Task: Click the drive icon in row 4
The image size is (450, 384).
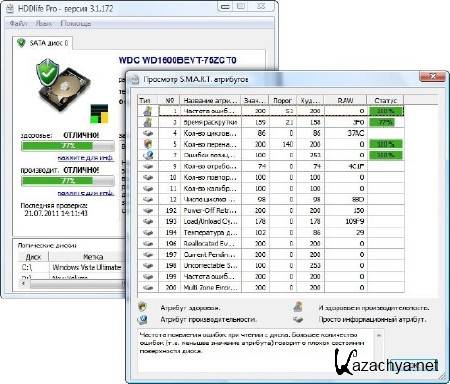Action: 148,133
